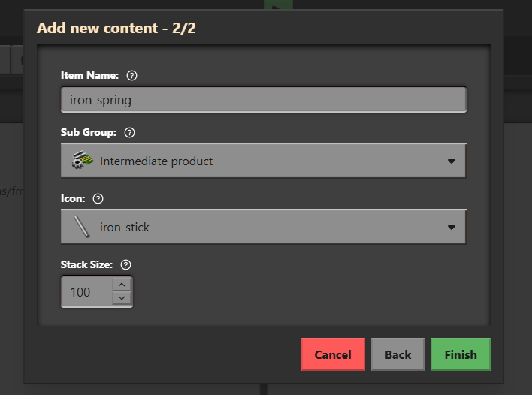Click the help icon beside Item Name
This screenshot has width=532, height=395.
(133, 75)
